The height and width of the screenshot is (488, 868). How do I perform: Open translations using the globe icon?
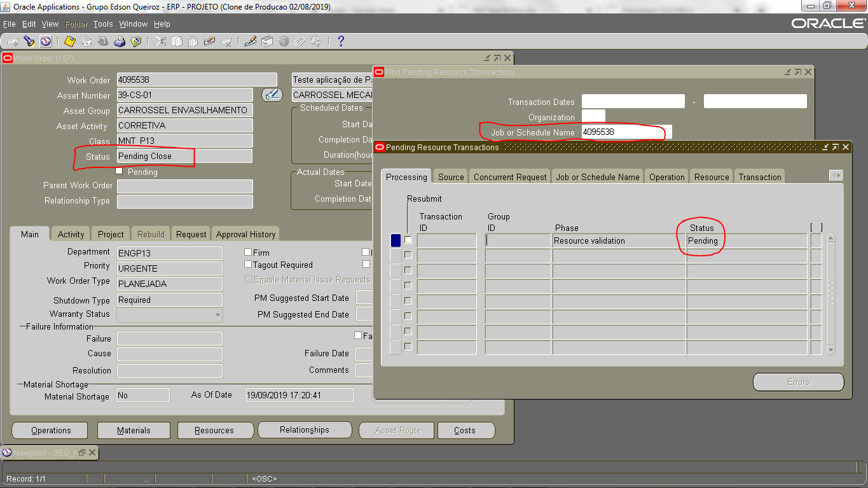284,41
